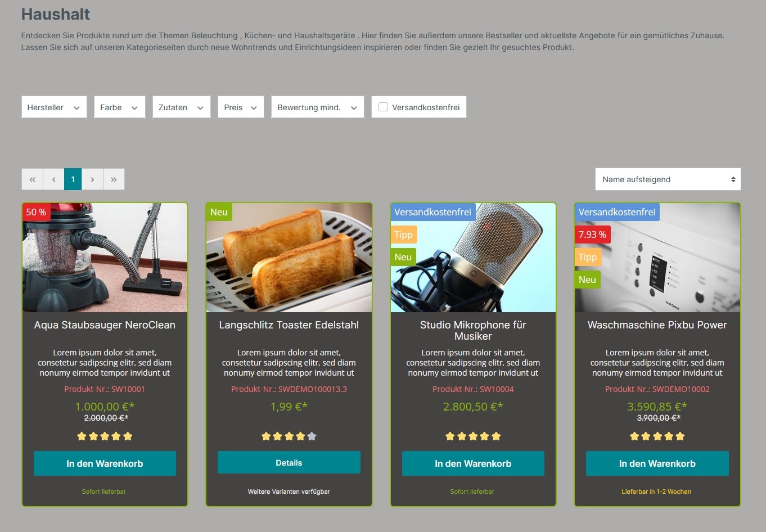
Task: Go to first page double-chevron icon
Action: [32, 179]
